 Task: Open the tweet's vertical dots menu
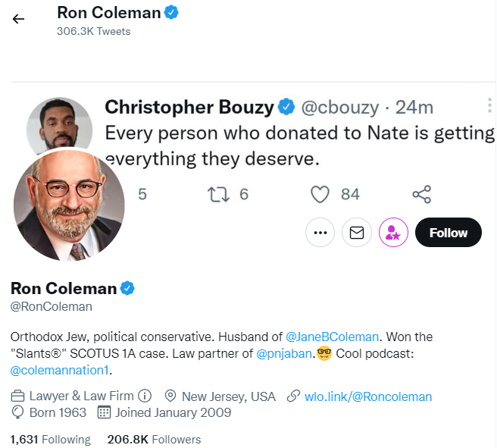[x=489, y=105]
